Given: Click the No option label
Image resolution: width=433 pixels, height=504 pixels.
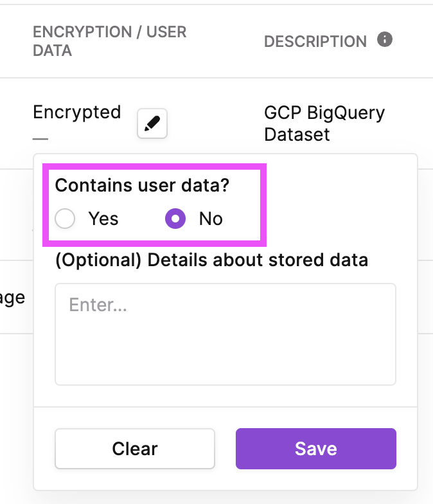Looking at the screenshot, I should [211, 219].
